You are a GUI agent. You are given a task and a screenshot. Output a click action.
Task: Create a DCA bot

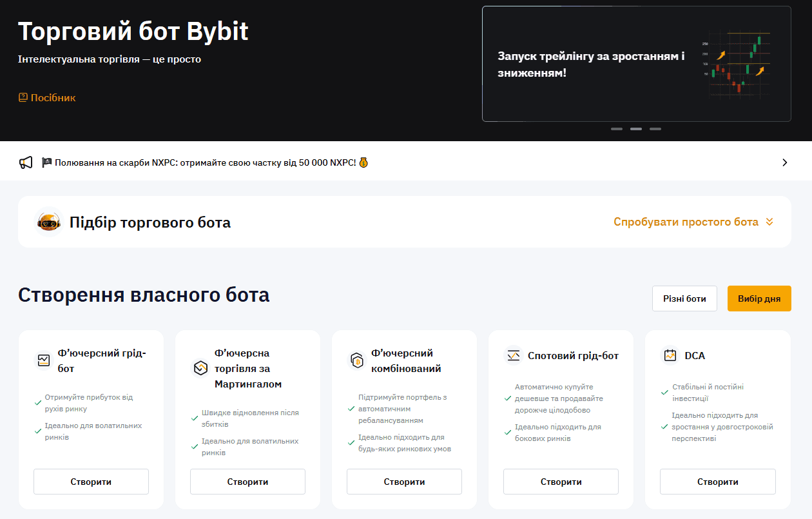pyautogui.click(x=717, y=482)
